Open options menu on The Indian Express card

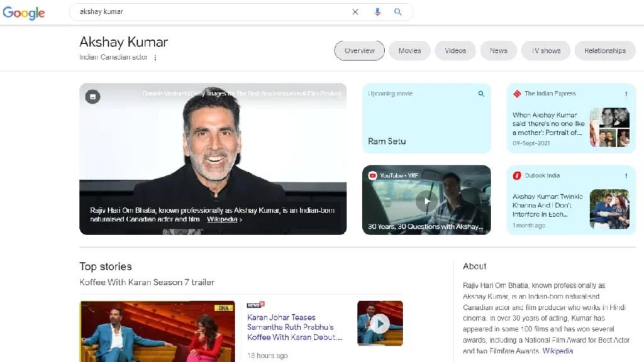click(x=626, y=94)
